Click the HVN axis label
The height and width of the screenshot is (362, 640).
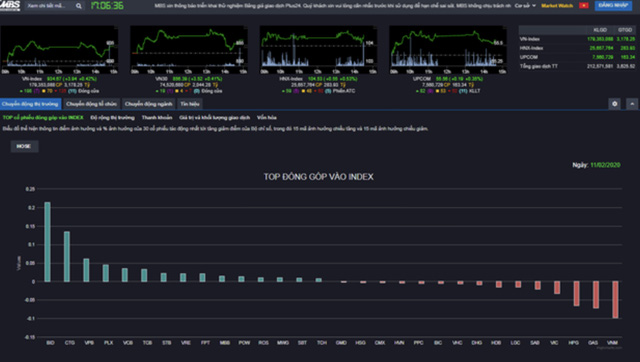(399, 343)
